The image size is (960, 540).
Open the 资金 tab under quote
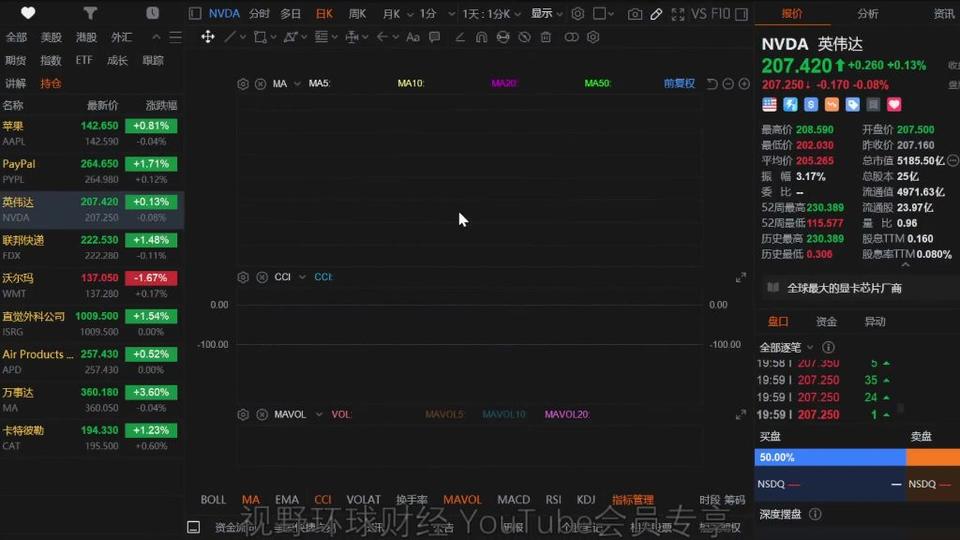click(826, 321)
